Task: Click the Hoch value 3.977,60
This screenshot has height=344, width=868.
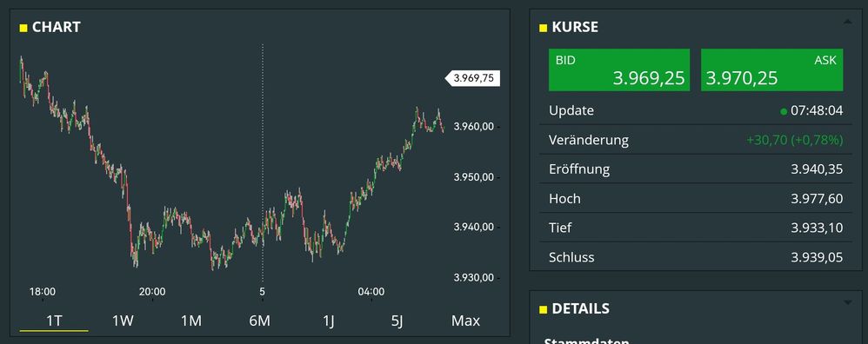Action: (817, 199)
